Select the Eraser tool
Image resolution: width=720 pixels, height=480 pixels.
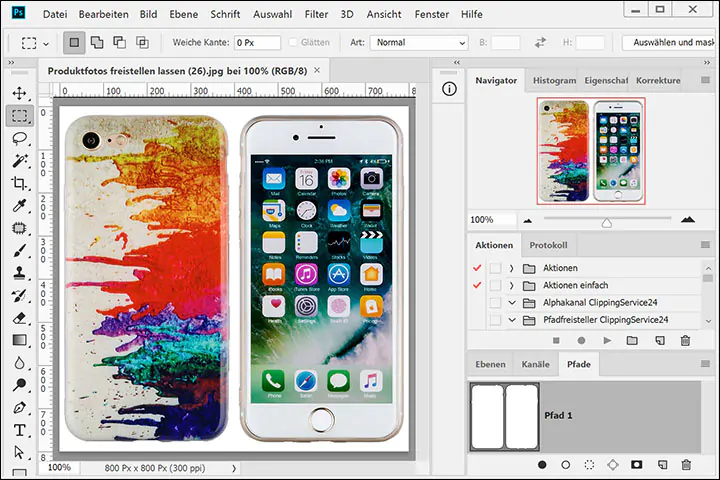click(x=19, y=318)
